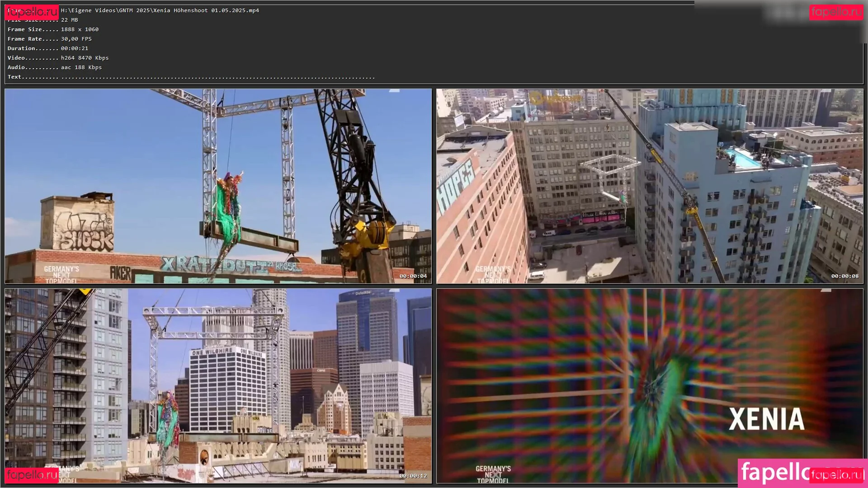Click the 00:00:12 timestamp label
The width and height of the screenshot is (868, 488).
pos(413,476)
